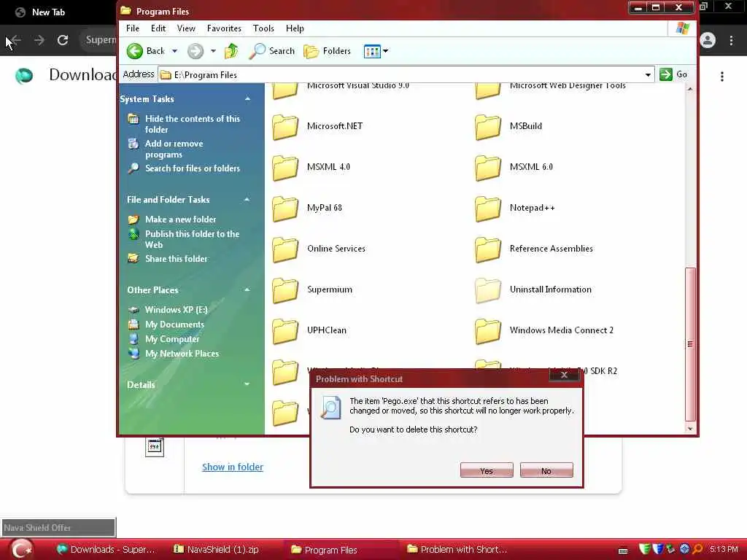Click the Back arrow in Program Files

(135, 51)
